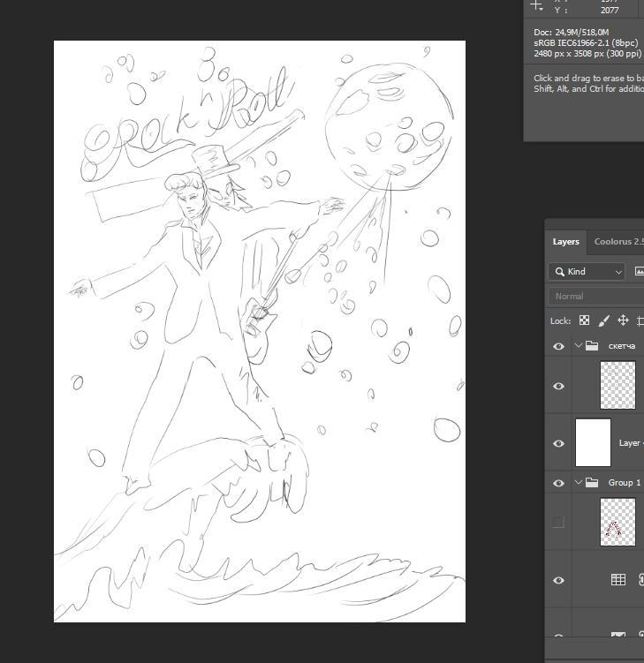Image resolution: width=644 pixels, height=663 pixels.
Task: Click the lock position move icon
Action: (x=623, y=320)
